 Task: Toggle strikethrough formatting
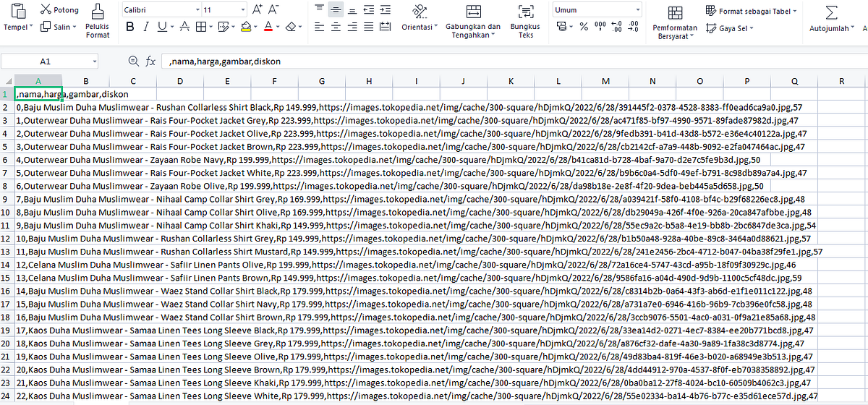[x=184, y=27]
